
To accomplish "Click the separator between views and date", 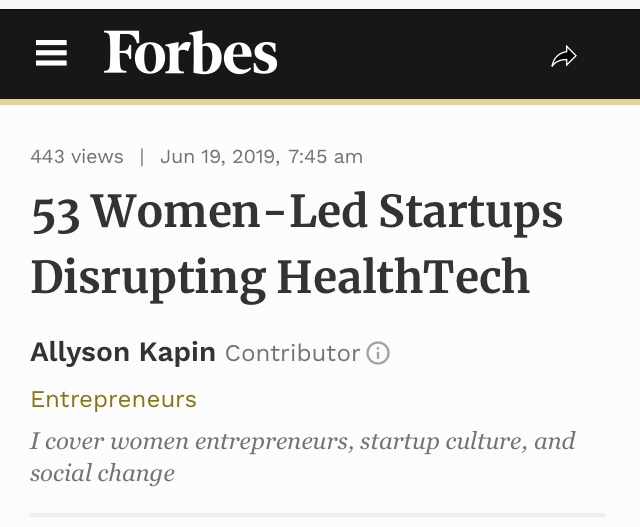I will 142,157.
